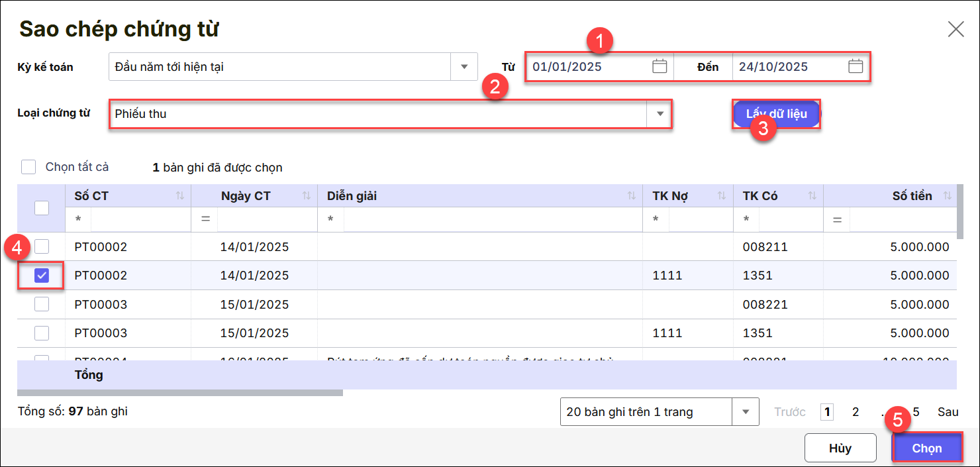Tick the 'Chọn tất cả' checkbox
Viewport: 980px width, 467px height.
click(28, 167)
